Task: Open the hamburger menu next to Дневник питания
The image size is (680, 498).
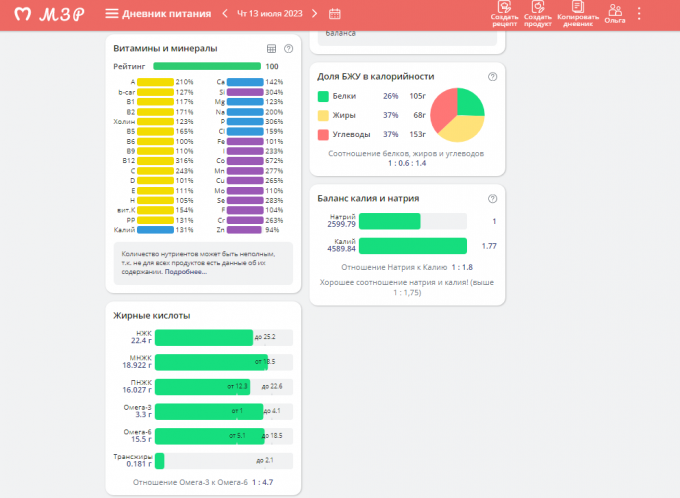Action: [111, 14]
